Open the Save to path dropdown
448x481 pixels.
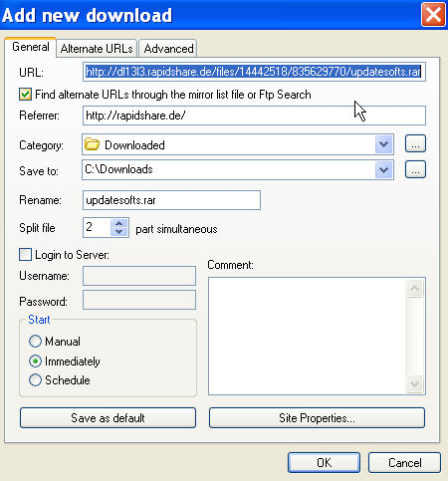pos(384,170)
